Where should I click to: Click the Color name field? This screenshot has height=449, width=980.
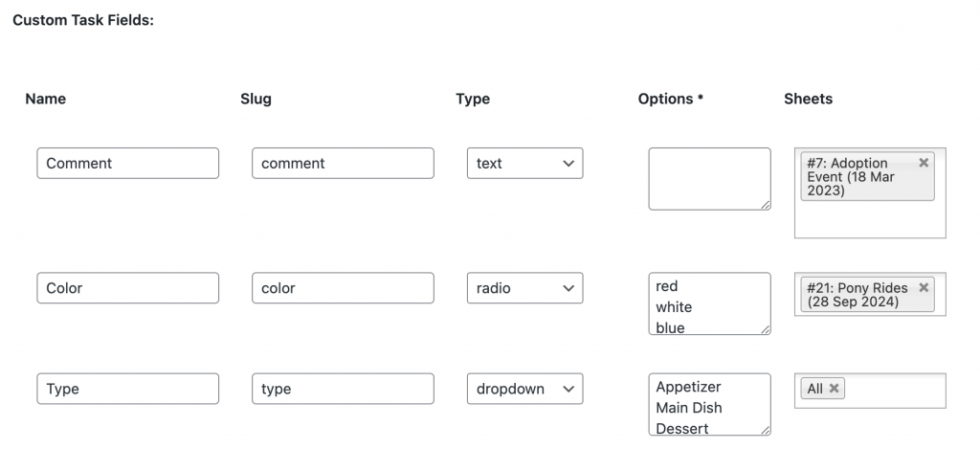[127, 287]
